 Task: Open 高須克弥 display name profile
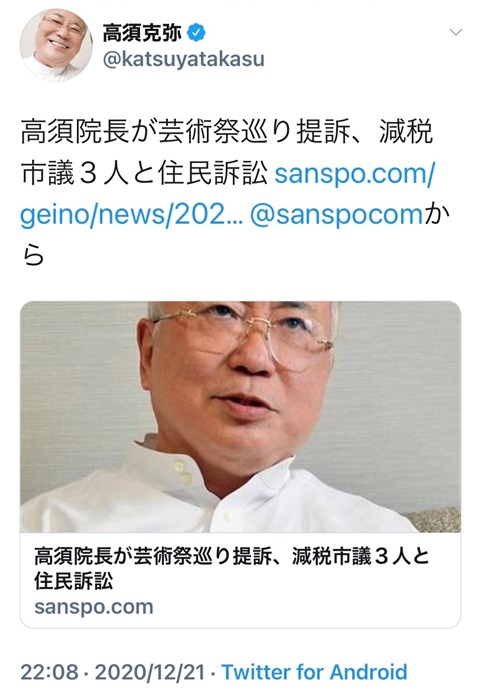click(x=142, y=33)
